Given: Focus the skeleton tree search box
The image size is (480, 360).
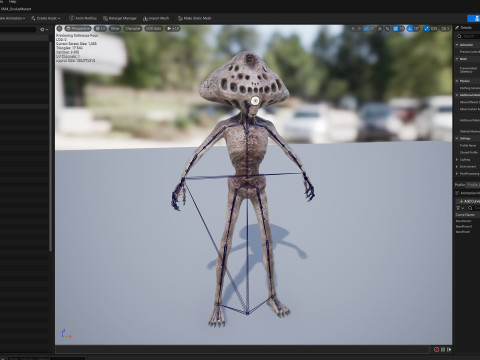Looking at the screenshot, I should (x=18, y=29).
